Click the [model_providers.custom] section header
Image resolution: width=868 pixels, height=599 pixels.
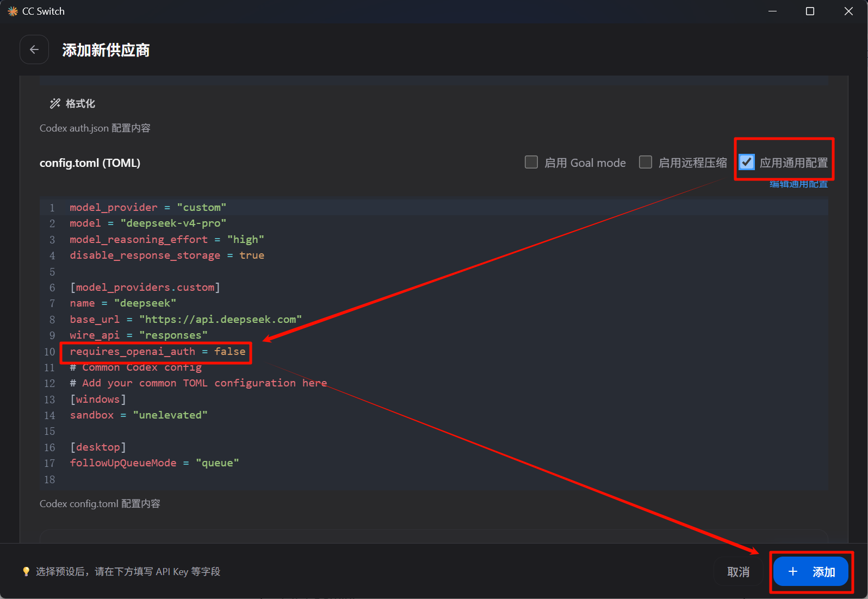click(145, 288)
